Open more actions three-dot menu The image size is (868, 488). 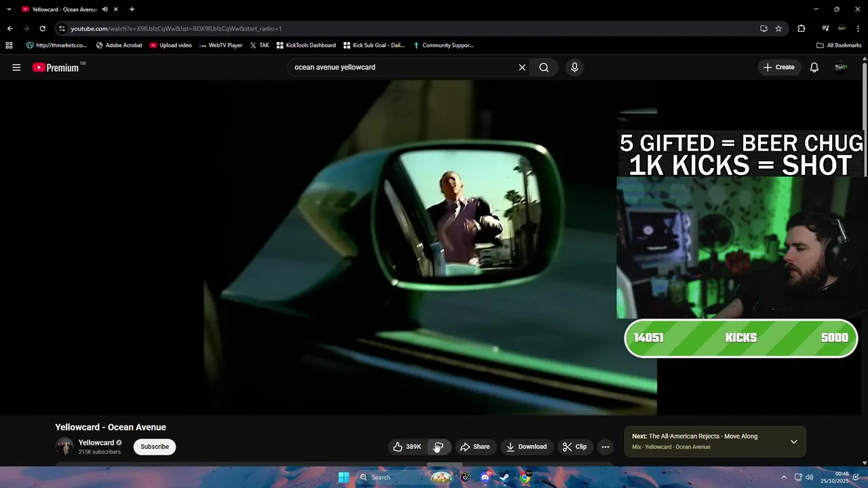tap(605, 447)
